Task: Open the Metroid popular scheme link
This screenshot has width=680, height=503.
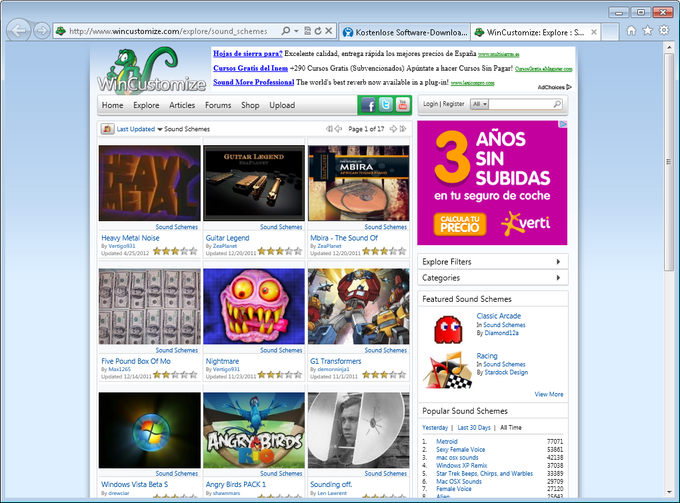Action: click(x=447, y=441)
